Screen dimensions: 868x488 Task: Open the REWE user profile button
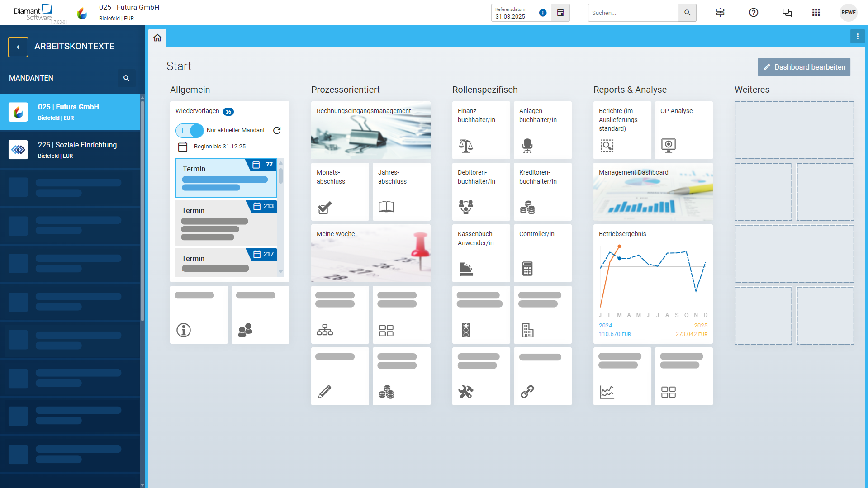[x=848, y=13]
